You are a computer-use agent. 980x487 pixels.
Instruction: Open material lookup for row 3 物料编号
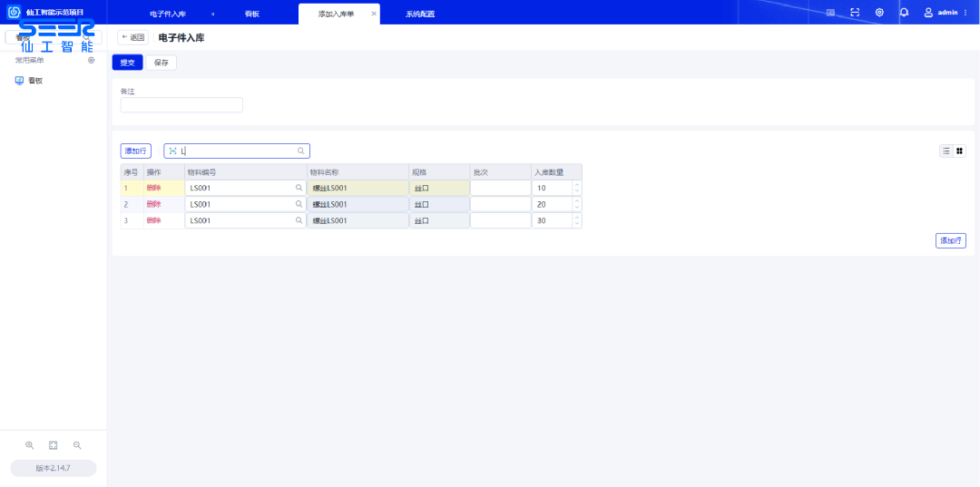[298, 220]
